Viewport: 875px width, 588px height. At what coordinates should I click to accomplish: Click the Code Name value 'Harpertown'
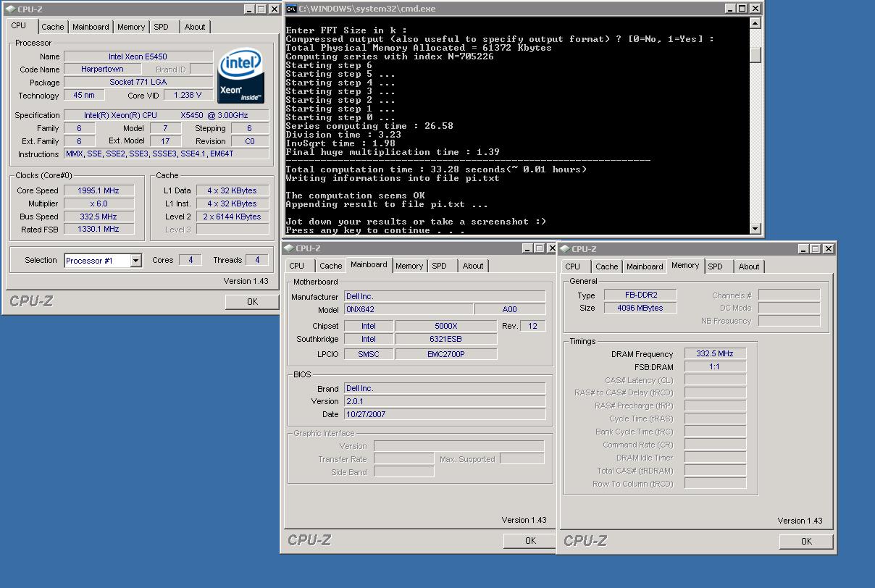tap(101, 70)
